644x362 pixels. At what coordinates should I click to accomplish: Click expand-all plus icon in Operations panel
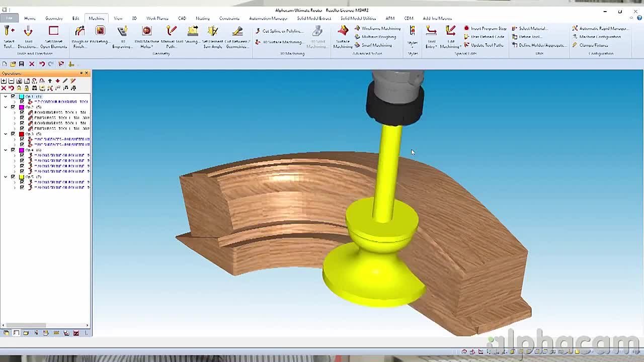tap(4, 81)
